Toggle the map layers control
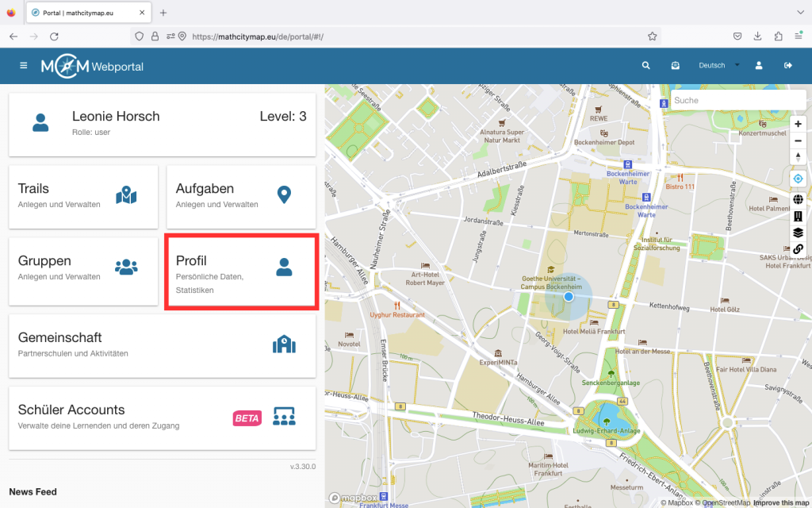812x508 pixels. (798, 233)
